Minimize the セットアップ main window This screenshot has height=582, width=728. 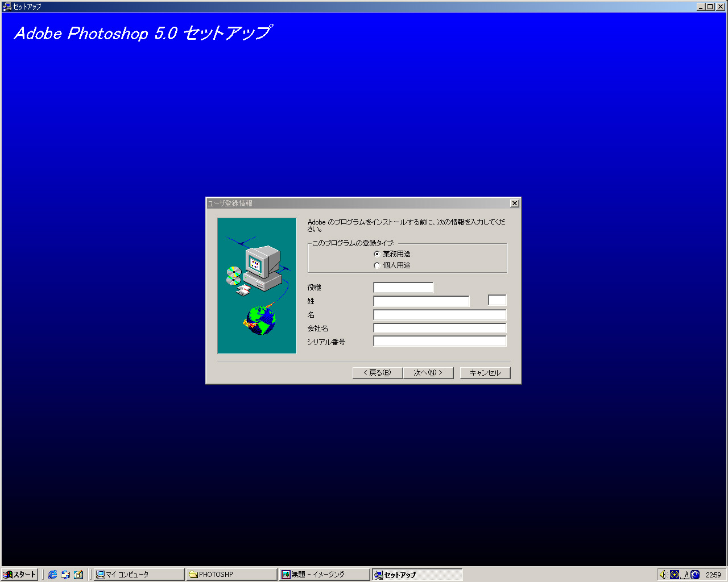point(701,6)
